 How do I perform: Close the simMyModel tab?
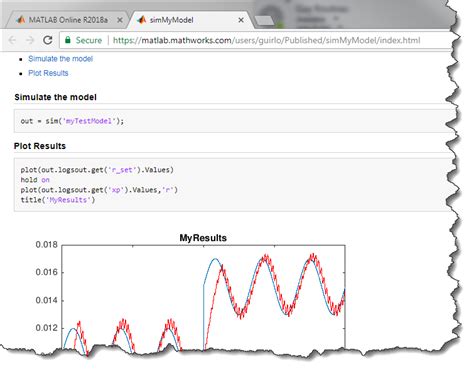click(x=241, y=20)
